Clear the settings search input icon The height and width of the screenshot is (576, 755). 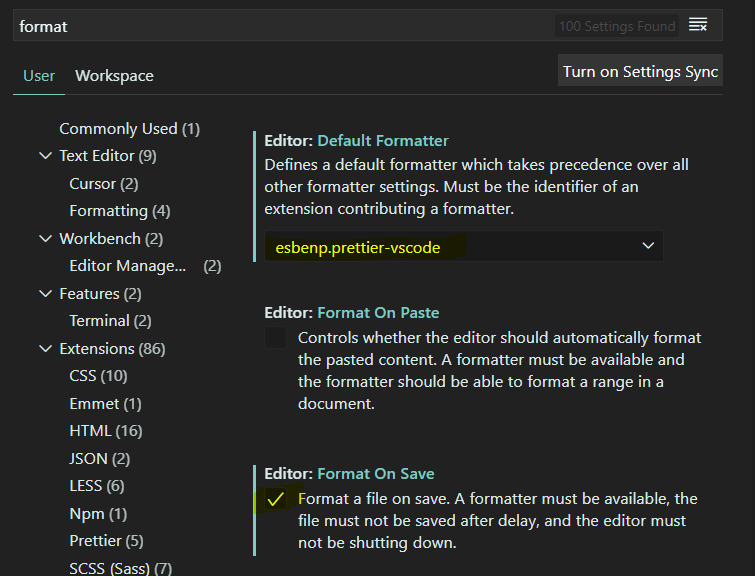pyautogui.click(x=698, y=25)
